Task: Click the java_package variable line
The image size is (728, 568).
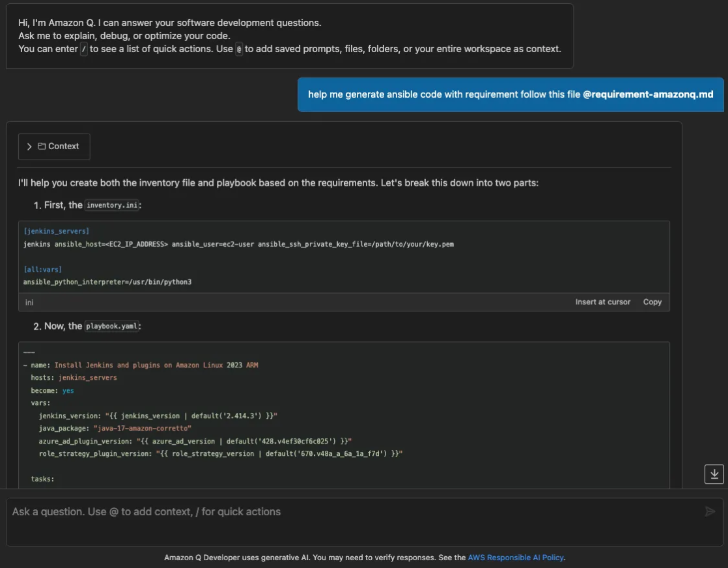Action: click(115, 428)
